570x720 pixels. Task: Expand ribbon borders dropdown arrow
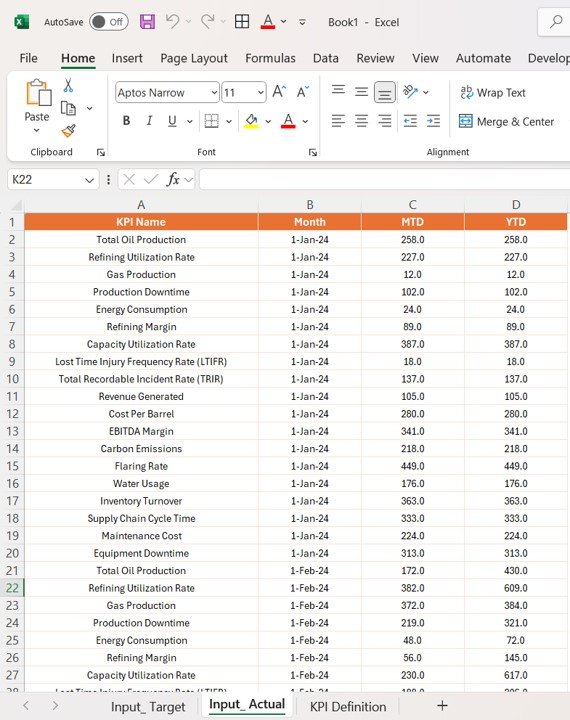229,121
